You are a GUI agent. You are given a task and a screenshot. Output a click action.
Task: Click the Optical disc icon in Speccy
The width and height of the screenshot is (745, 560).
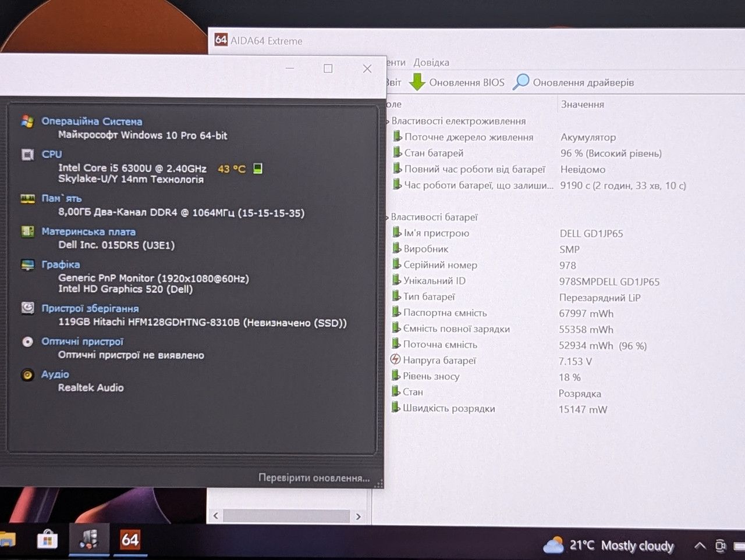pos(27,341)
